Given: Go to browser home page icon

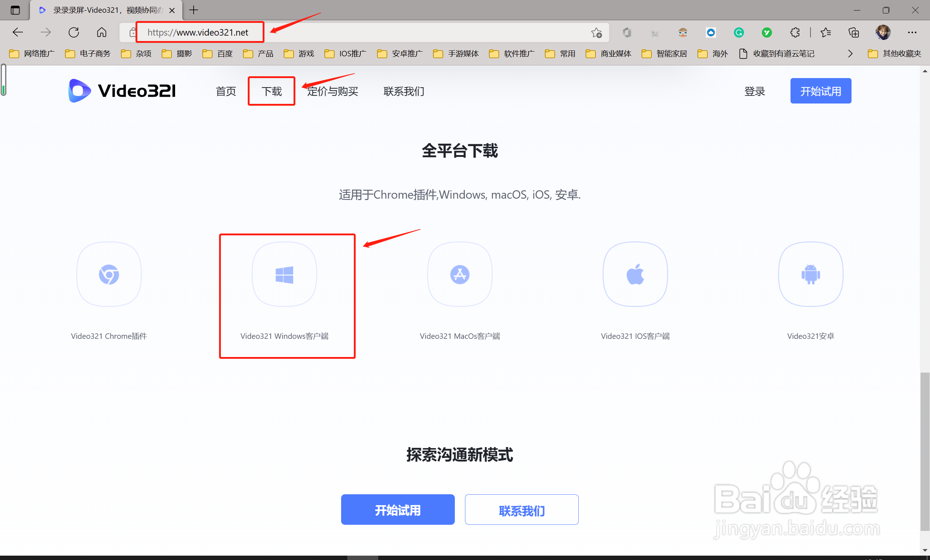Looking at the screenshot, I should [101, 32].
